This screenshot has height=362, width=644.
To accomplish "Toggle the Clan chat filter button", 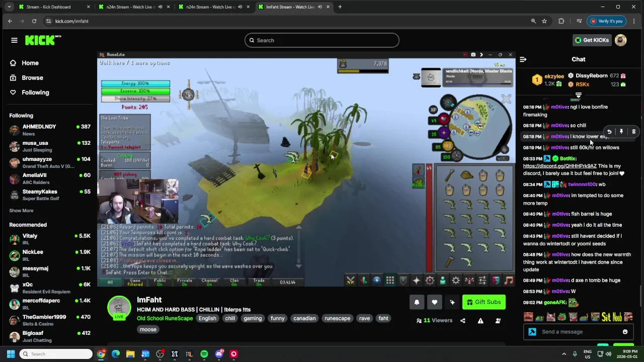I will tap(234, 282).
